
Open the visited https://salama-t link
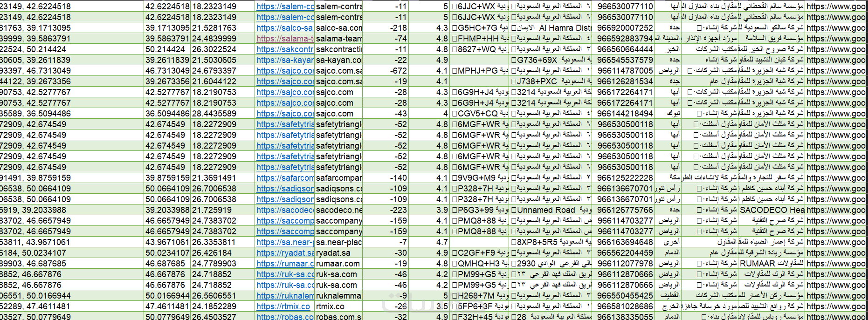point(285,39)
